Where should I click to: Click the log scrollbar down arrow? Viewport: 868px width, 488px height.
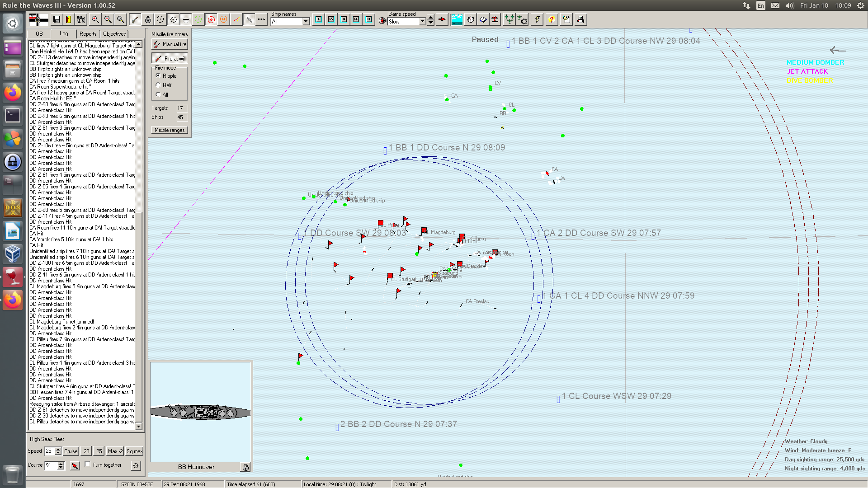point(139,427)
